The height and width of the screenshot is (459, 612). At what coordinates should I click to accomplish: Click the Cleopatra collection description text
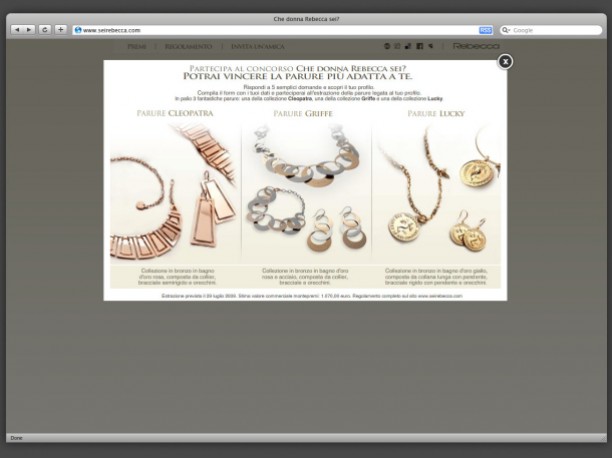click(177, 276)
